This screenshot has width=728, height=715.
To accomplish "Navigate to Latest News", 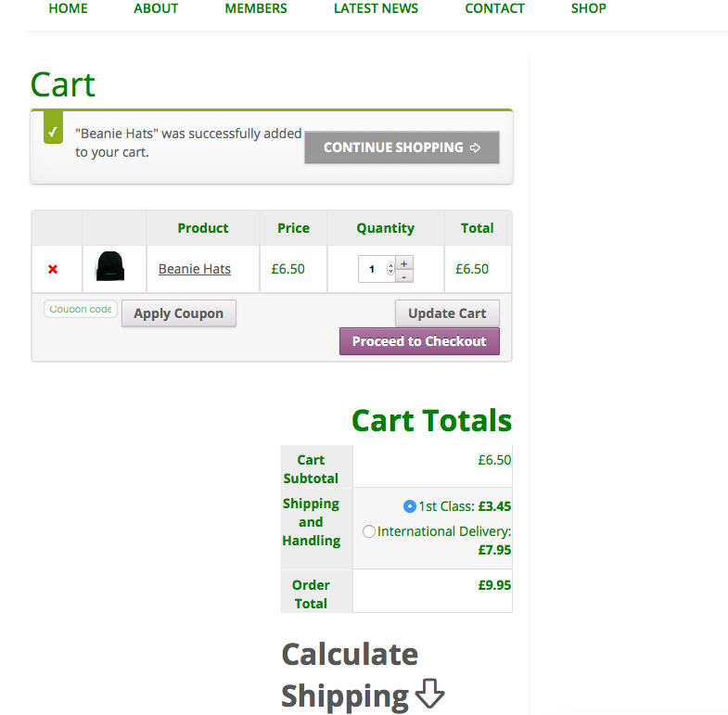I will (x=376, y=8).
